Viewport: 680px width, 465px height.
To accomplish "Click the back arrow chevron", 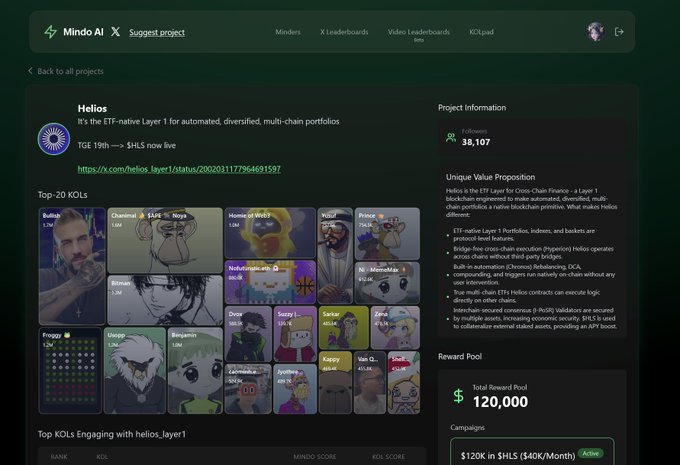I will pos(30,71).
